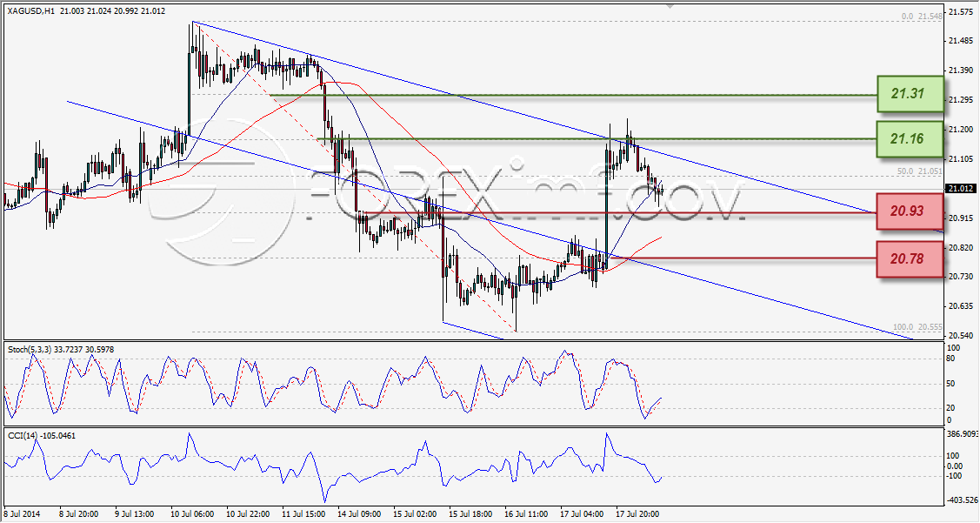Select the green 21.31 resistance level box

click(910, 94)
